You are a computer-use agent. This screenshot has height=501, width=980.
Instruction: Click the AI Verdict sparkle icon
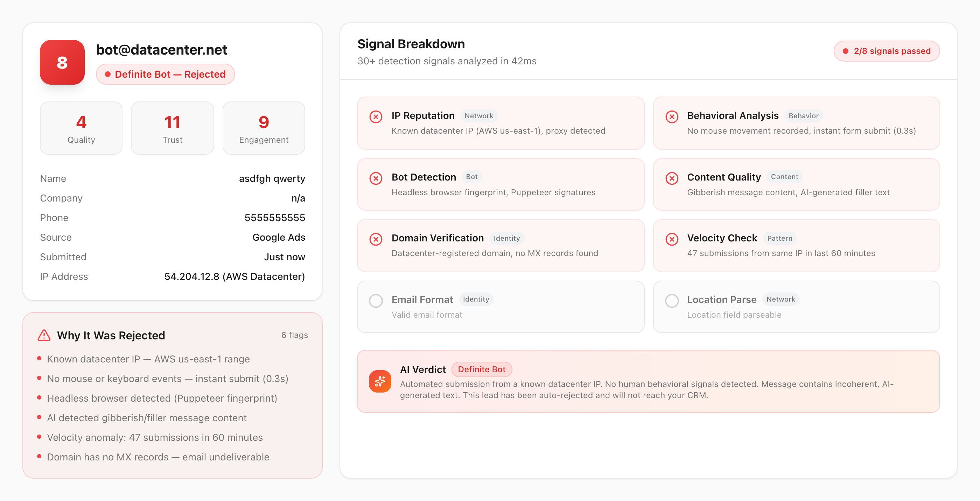pyautogui.click(x=380, y=381)
